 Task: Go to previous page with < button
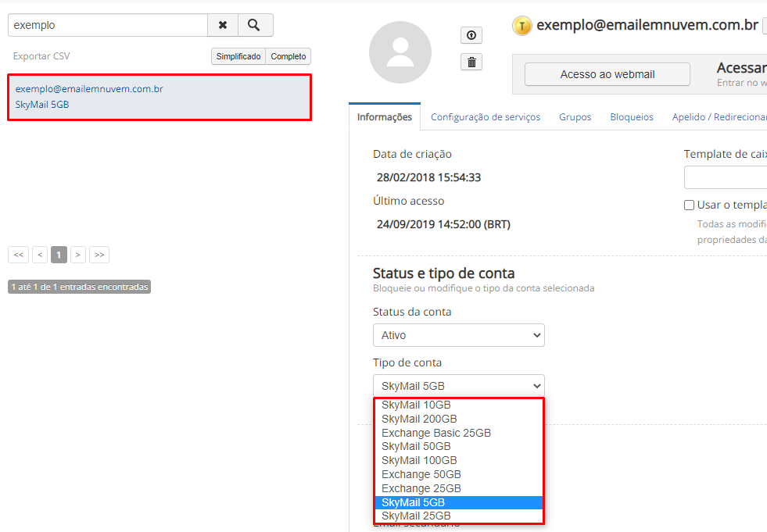click(x=40, y=255)
